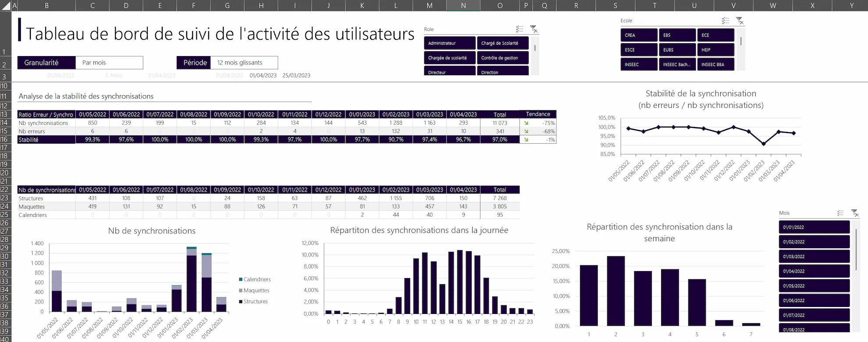
Task: Filter Ecole slicer by CREA
Action: click(639, 35)
